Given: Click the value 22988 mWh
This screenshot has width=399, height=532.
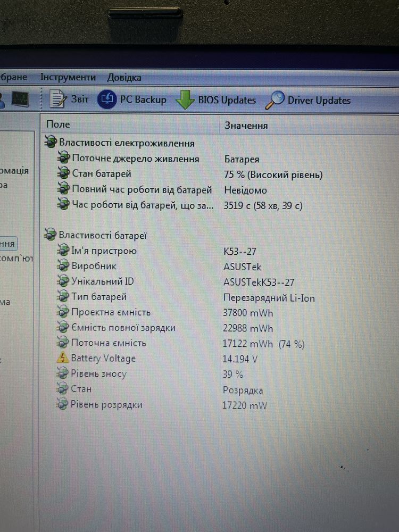Looking at the screenshot, I should pos(248,328).
